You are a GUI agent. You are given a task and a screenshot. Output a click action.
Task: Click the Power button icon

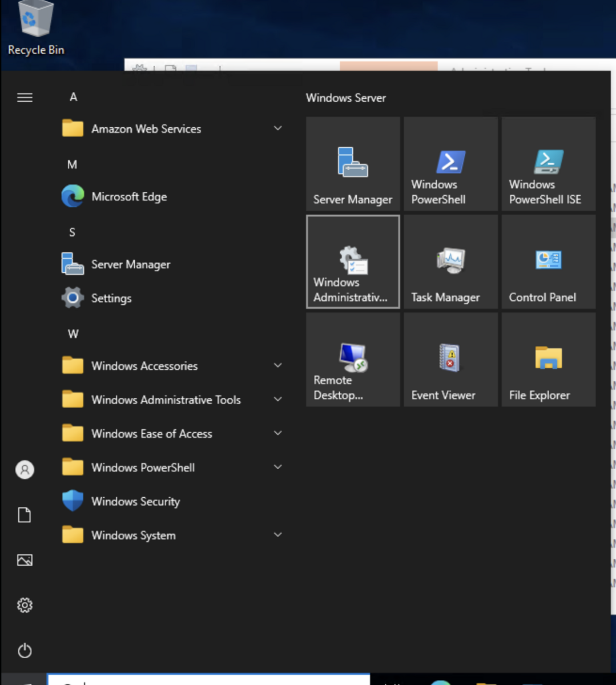click(x=25, y=650)
